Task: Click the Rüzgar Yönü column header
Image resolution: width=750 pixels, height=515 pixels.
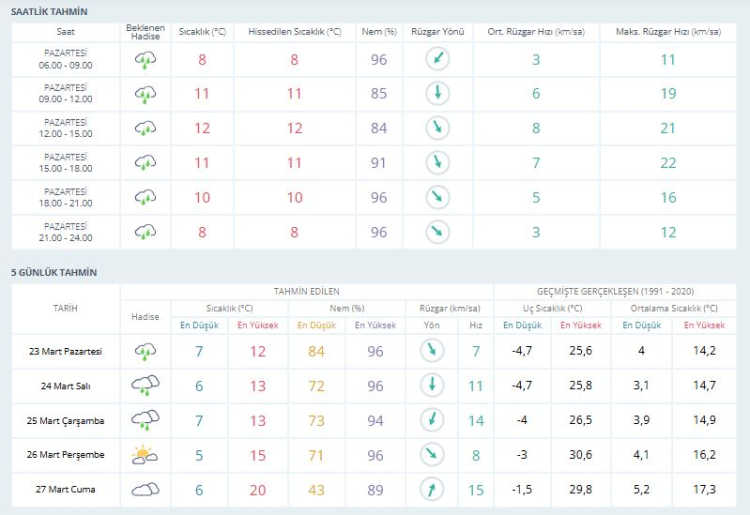Action: [x=437, y=32]
